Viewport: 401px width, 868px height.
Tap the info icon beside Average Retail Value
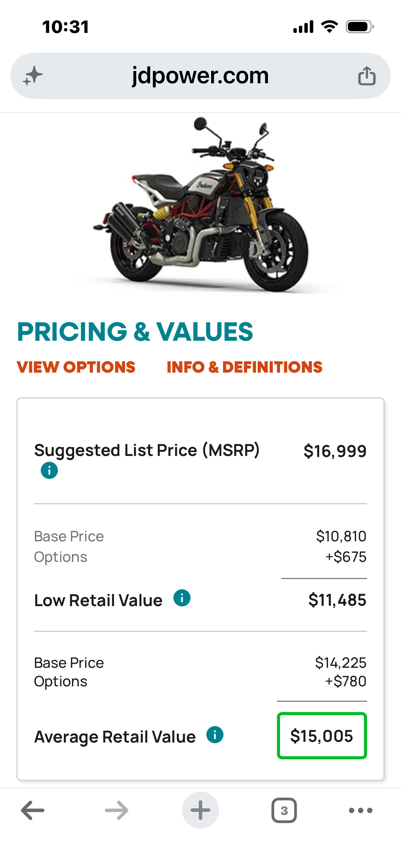215,735
